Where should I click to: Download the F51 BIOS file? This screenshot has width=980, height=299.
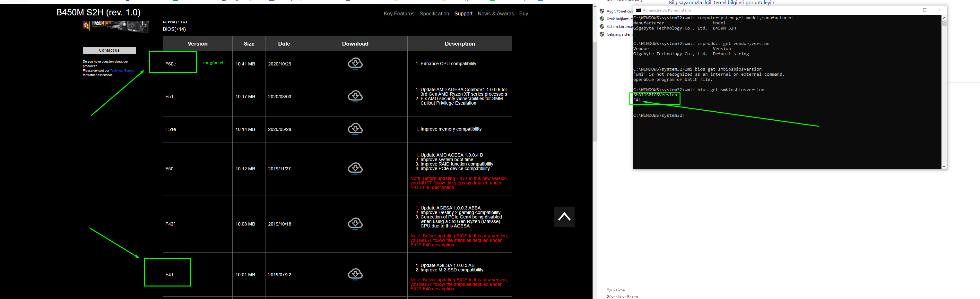coord(355,96)
